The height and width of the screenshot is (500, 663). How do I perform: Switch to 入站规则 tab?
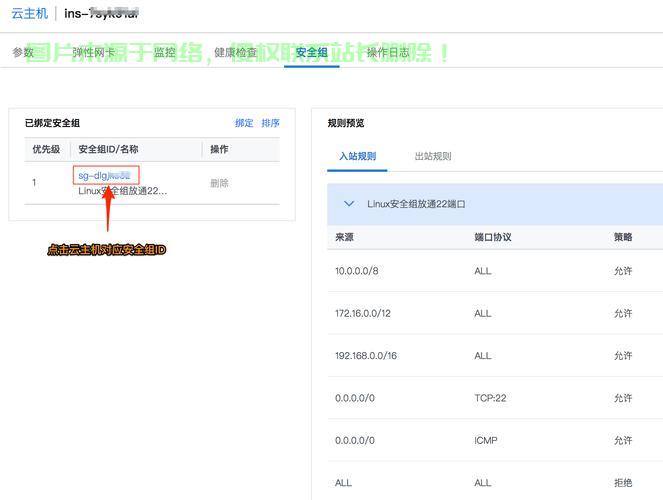pyautogui.click(x=357, y=156)
